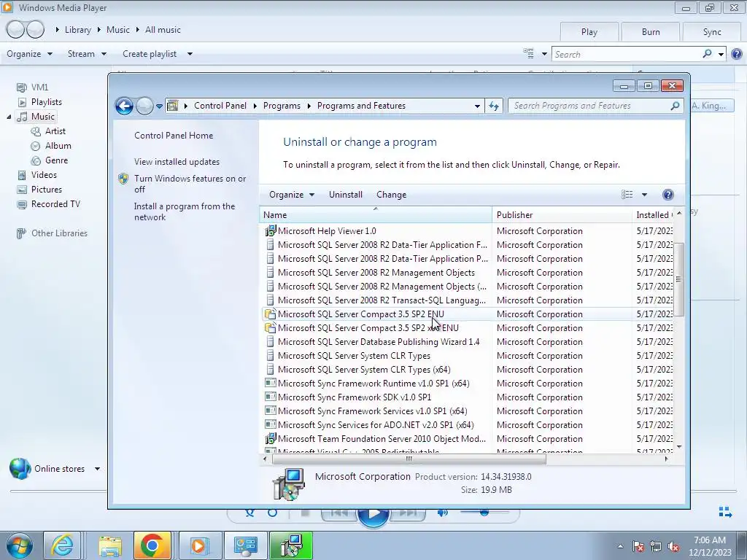
Task: Click the view options icon in Programs toolbar
Action: (x=627, y=194)
